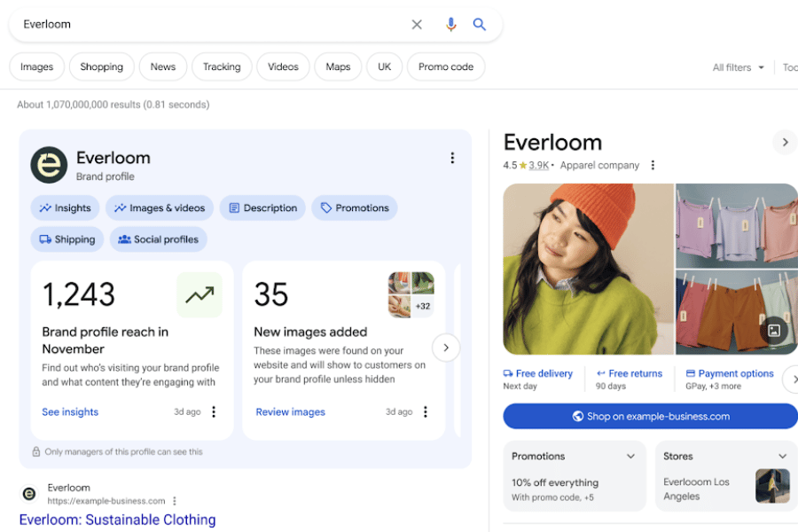This screenshot has height=532, width=798.
Task: Switch to the Images search tab
Action: 36,66
